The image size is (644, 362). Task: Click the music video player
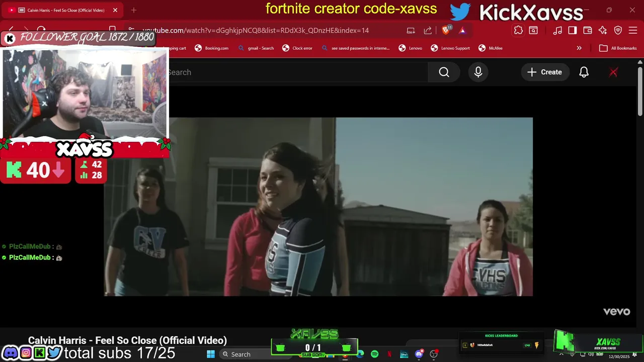[x=318, y=207]
